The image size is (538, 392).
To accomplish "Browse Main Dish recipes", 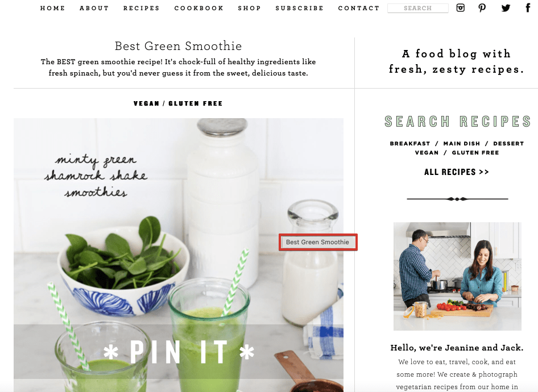I will click(x=462, y=144).
